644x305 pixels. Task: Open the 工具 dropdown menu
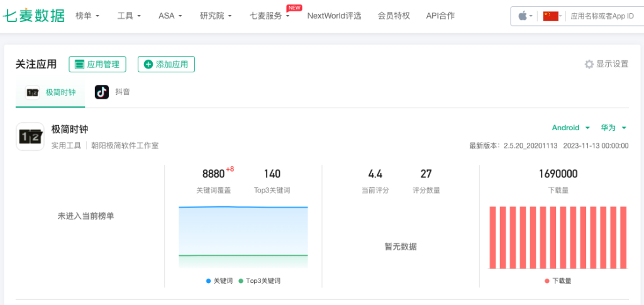click(x=129, y=16)
